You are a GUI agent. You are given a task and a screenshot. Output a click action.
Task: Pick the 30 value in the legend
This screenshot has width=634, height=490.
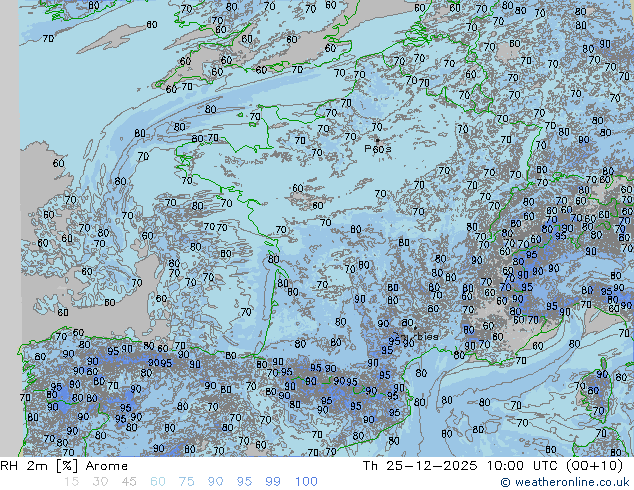99,482
